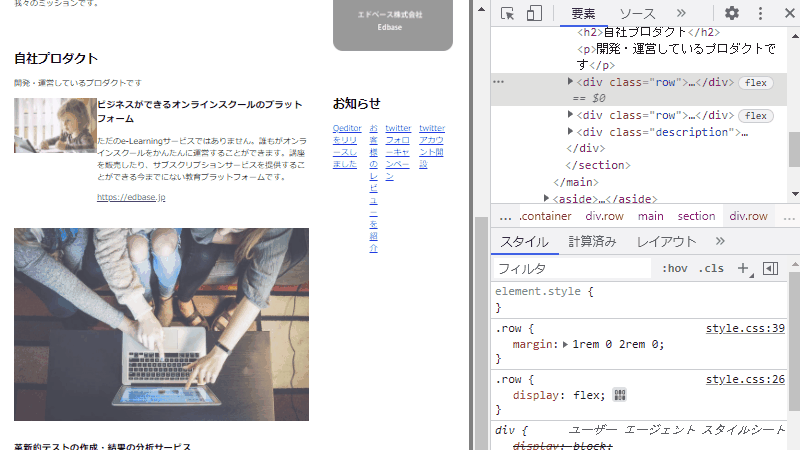Image resolution: width=800 pixels, height=450 pixels.
Task: Open the https://edbase.jp link
Action: [131, 197]
